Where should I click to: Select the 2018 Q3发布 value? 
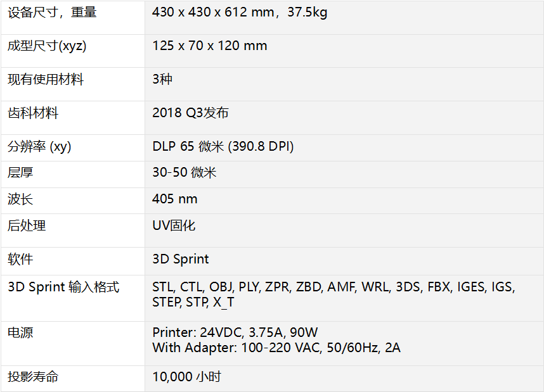pos(190,113)
